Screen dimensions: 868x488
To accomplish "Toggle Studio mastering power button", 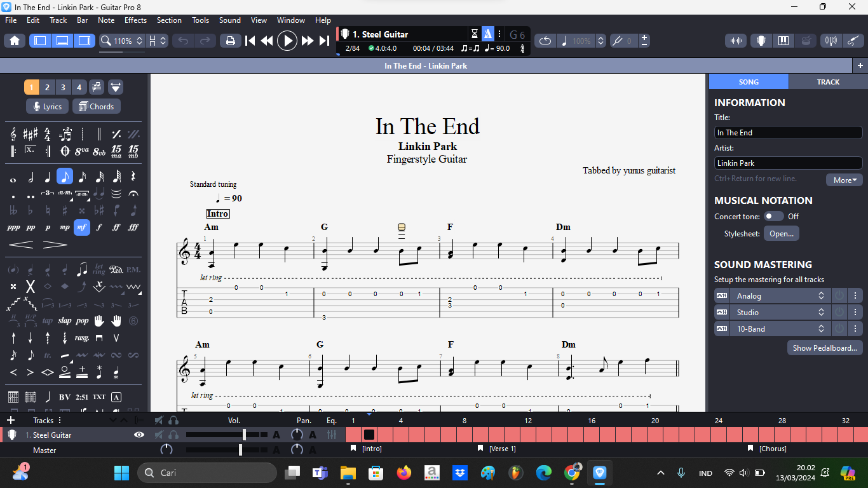I will click(839, 312).
